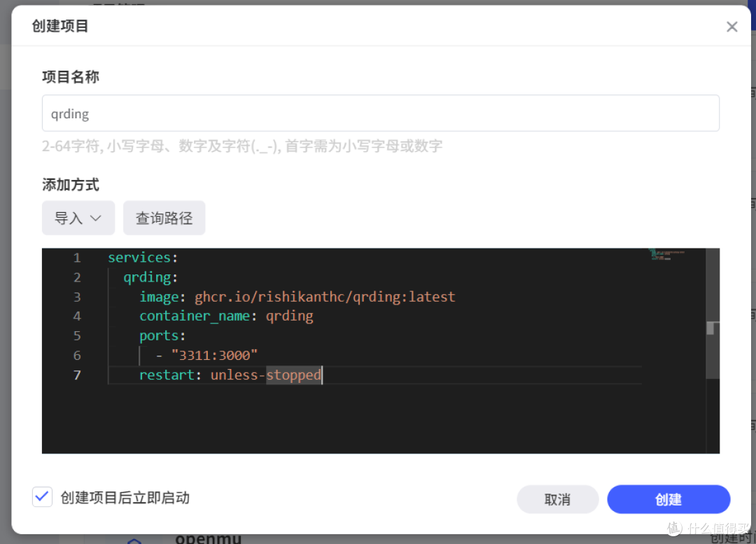
Task: Close the 创建项目 dialog with the X icon
Action: (731, 27)
